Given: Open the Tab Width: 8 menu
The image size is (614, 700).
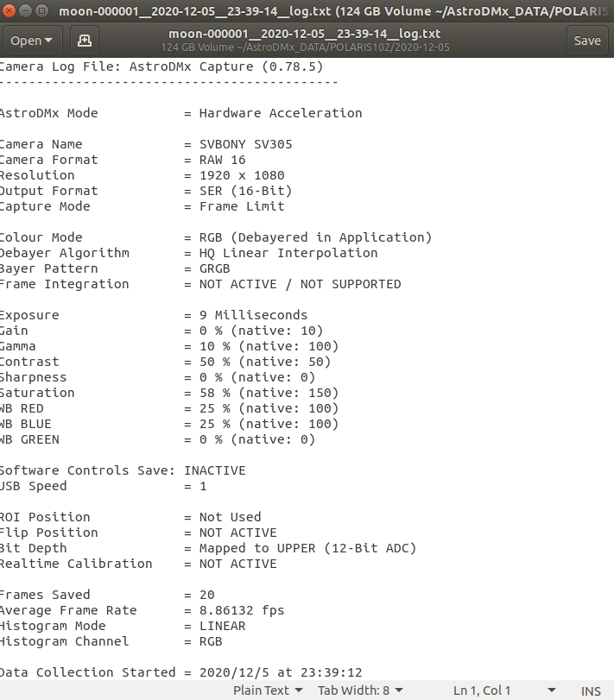Looking at the screenshot, I should click(x=360, y=691).
